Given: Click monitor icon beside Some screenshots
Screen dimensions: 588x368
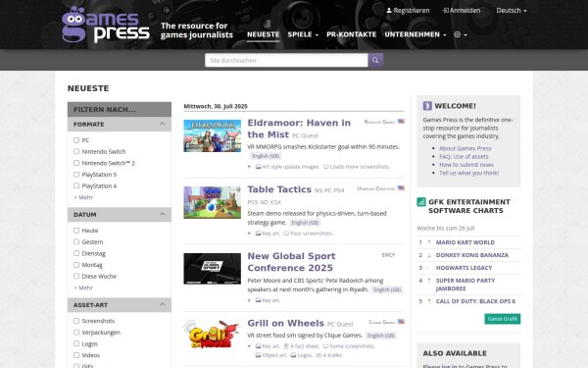Looking at the screenshot, I should (x=326, y=346).
